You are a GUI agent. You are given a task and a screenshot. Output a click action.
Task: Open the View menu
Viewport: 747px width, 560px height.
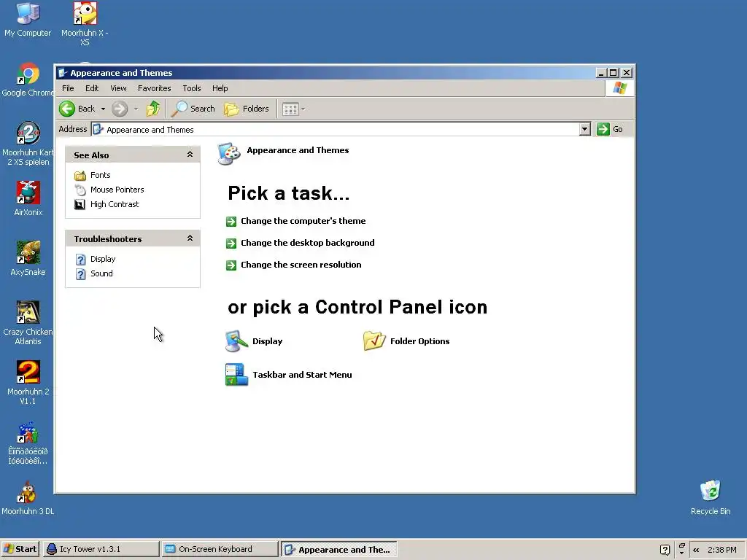pyautogui.click(x=118, y=88)
